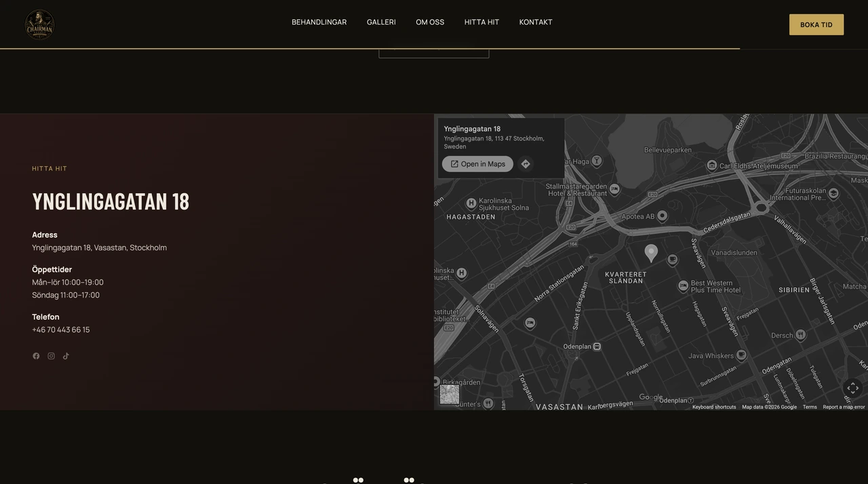Click the Mån–lör 10:00–19:00 opening hours
This screenshot has height=484, width=868.
68,283
